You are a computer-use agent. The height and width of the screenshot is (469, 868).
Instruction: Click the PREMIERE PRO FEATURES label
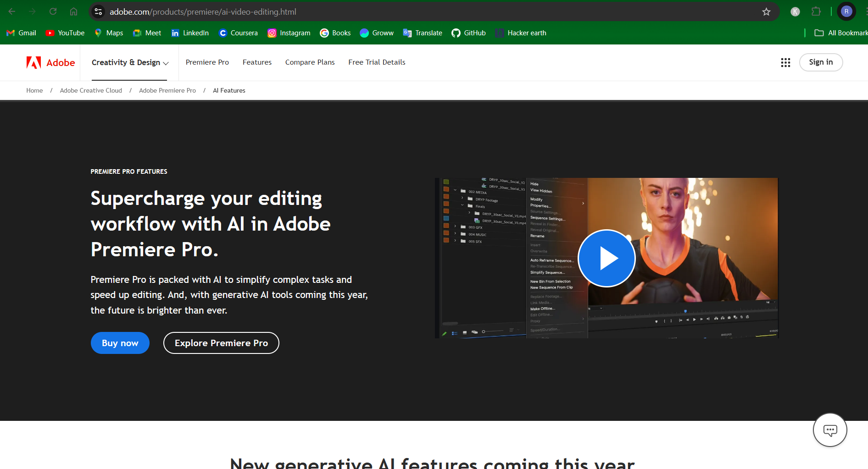coord(129,171)
